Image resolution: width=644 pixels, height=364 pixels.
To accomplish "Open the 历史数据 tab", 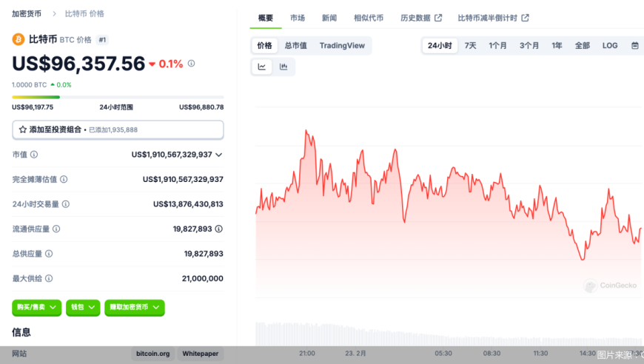I will point(421,18).
